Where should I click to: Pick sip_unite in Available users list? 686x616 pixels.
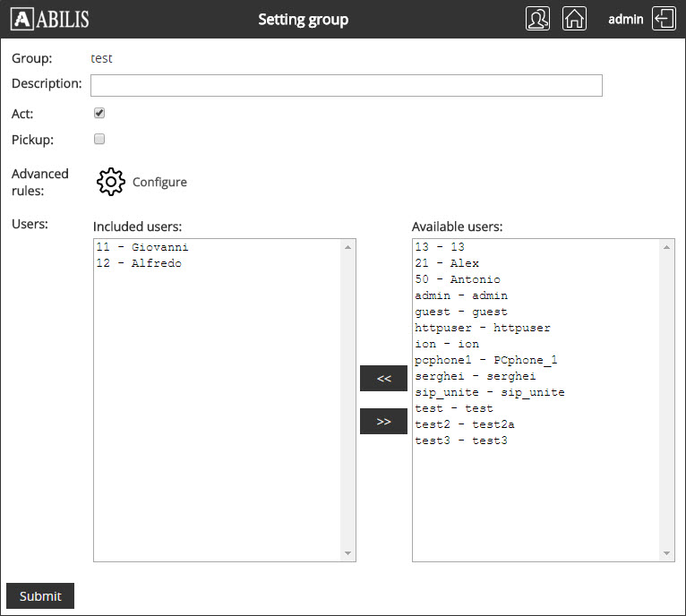[490, 392]
